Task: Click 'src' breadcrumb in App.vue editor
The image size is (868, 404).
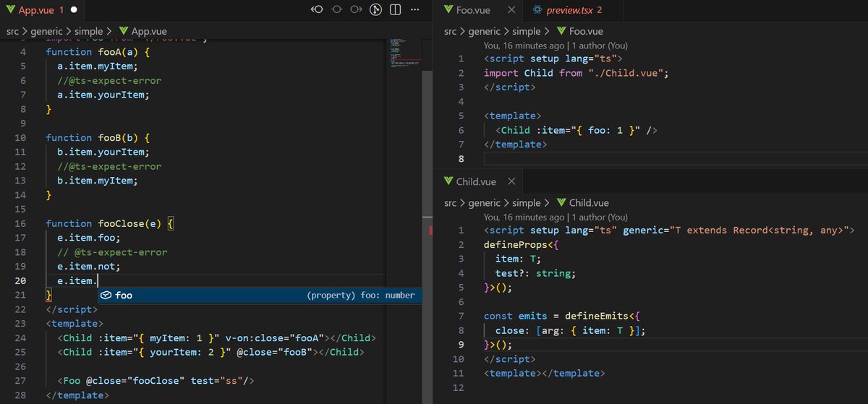Action: [x=14, y=31]
